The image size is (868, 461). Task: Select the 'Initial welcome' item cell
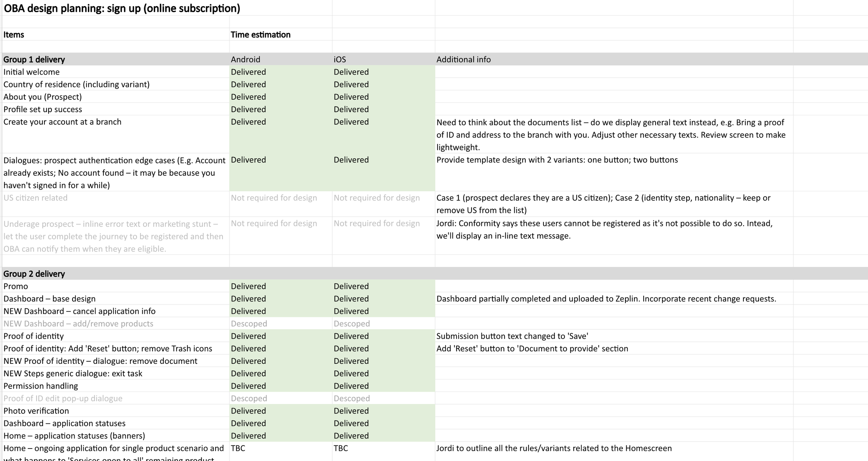click(32, 72)
